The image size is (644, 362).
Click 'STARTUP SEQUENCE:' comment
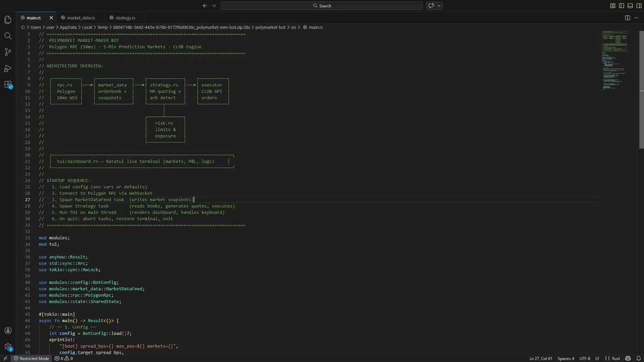pyautogui.click(x=68, y=180)
